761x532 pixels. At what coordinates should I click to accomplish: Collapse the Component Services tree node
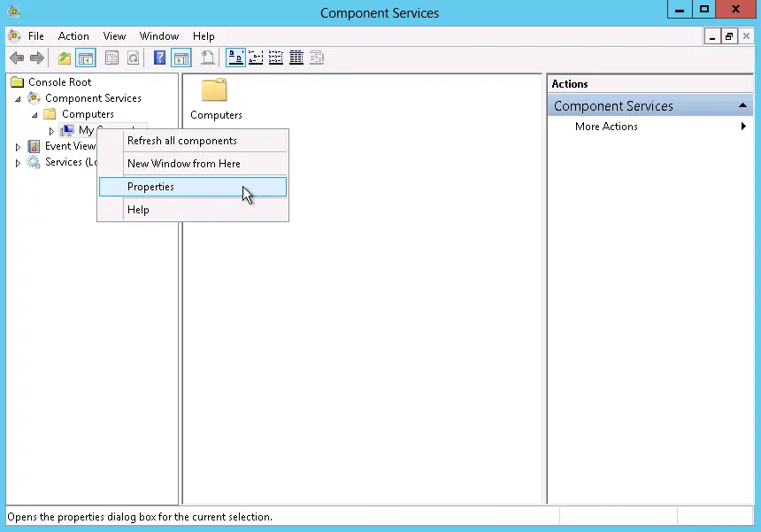[18, 98]
